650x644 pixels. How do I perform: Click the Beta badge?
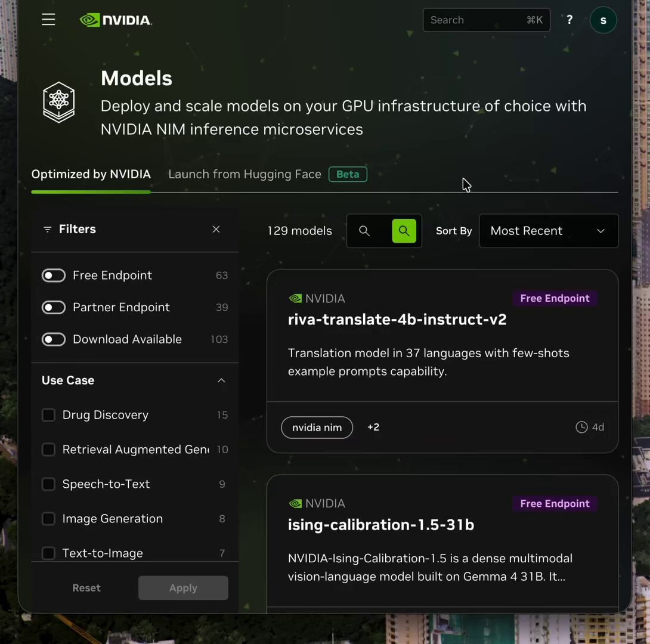[348, 174]
